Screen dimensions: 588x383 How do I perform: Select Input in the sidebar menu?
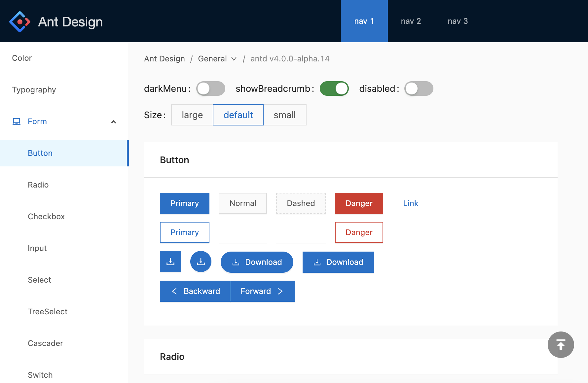click(x=64, y=248)
